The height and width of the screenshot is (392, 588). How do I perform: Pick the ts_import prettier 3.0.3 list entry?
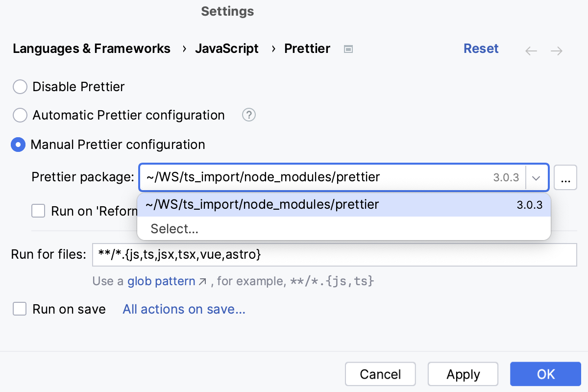tap(343, 205)
